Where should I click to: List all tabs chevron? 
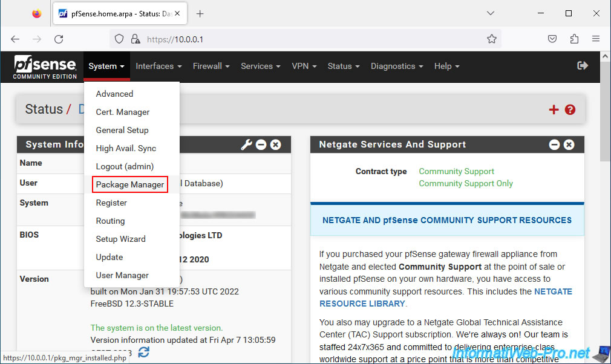pos(491,13)
